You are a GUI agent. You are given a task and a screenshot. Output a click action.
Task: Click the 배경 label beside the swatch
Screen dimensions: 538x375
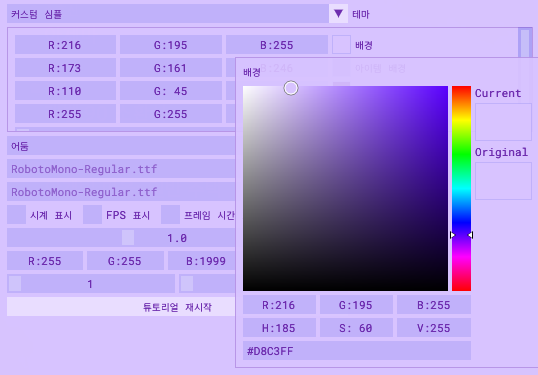(x=364, y=45)
